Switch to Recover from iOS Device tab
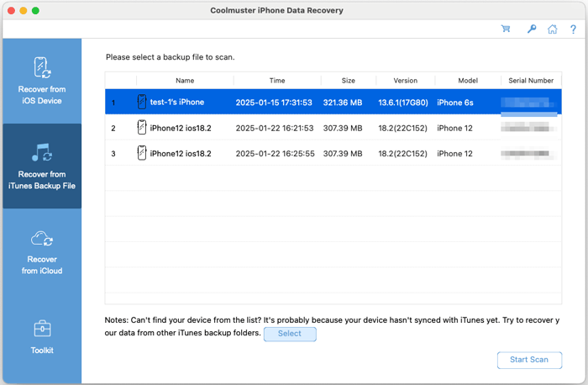The width and height of the screenshot is (588, 385). pyautogui.click(x=42, y=81)
